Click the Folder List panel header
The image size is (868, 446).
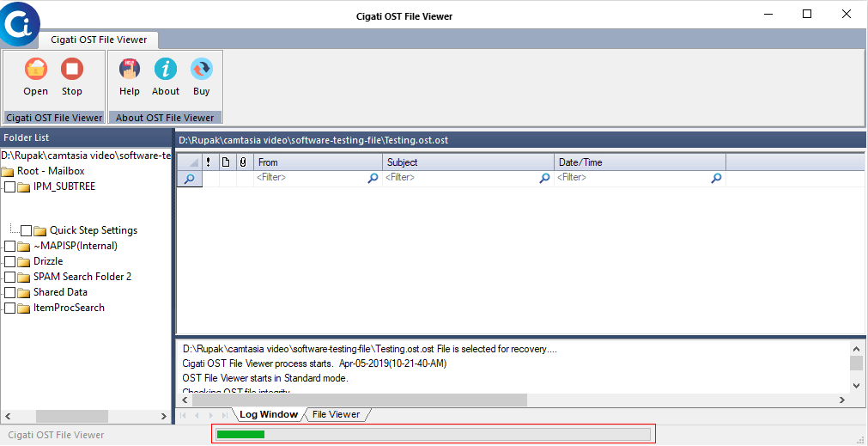click(86, 138)
